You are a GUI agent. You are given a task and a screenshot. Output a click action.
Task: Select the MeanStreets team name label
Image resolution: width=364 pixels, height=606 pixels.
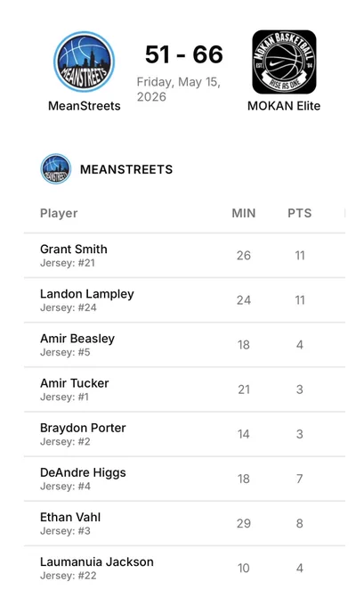[85, 105]
